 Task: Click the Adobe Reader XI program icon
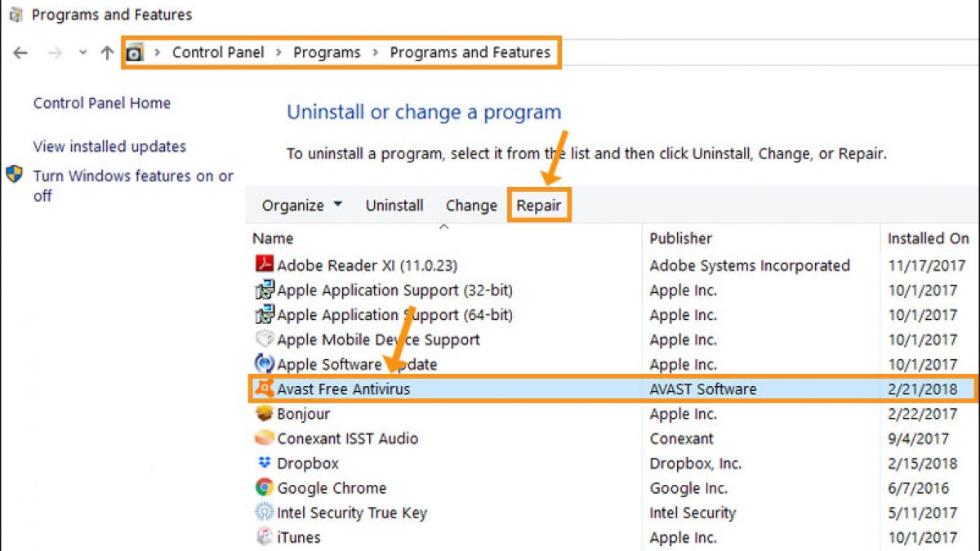coord(264,265)
